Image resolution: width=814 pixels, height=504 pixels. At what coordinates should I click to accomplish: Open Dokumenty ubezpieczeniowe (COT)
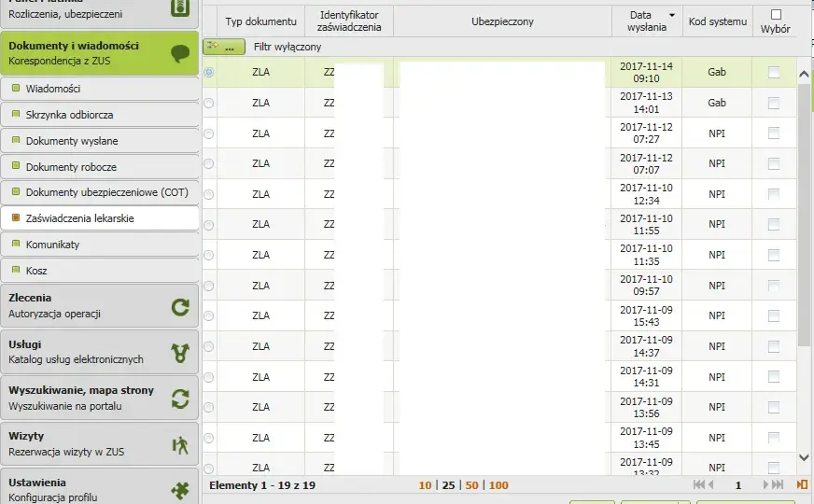click(100, 192)
